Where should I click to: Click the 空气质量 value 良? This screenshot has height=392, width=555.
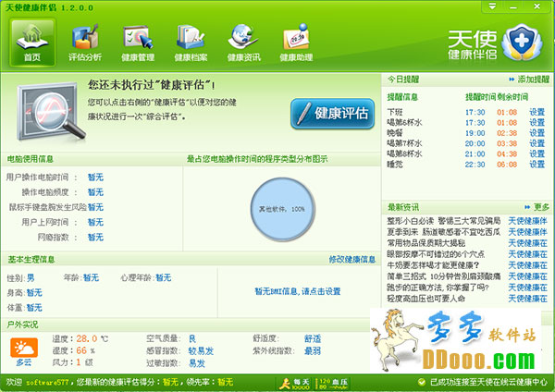(x=192, y=339)
